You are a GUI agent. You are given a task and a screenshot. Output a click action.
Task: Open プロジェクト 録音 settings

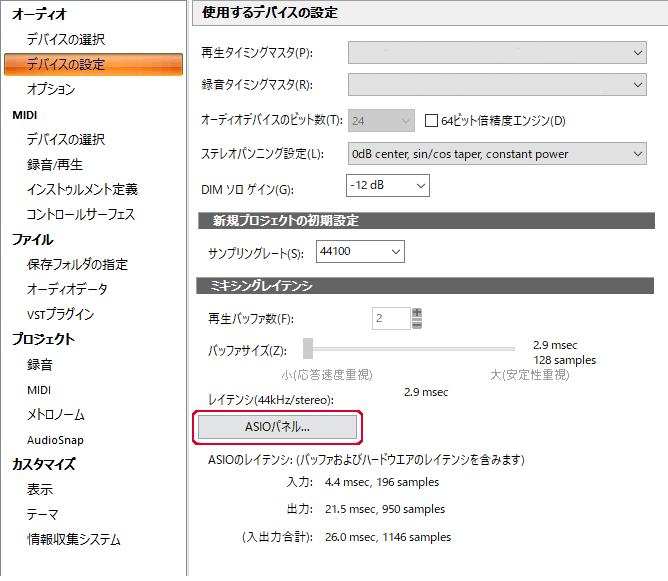pyautogui.click(x=40, y=365)
